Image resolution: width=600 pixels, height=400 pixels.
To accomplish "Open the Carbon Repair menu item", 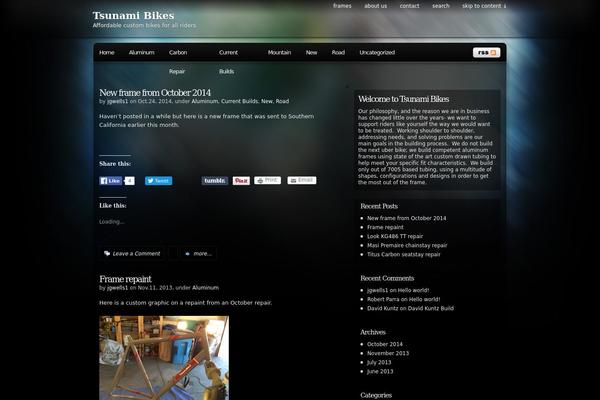I will point(178,62).
